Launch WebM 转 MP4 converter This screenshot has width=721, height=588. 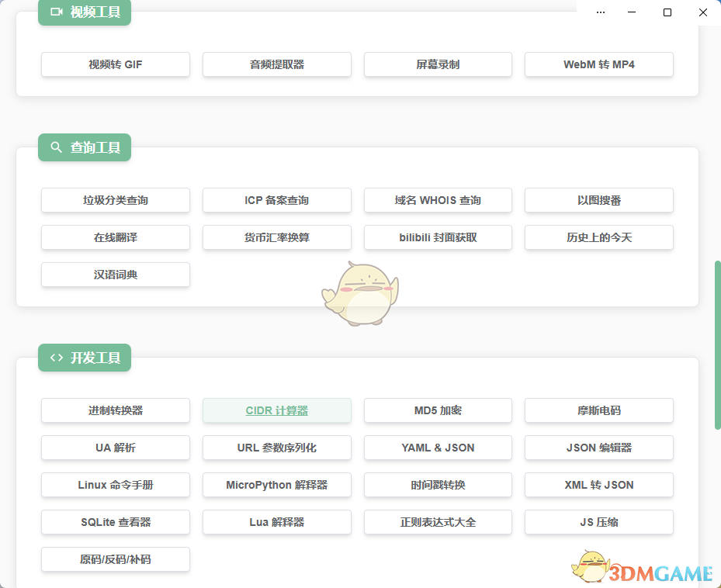pos(598,64)
